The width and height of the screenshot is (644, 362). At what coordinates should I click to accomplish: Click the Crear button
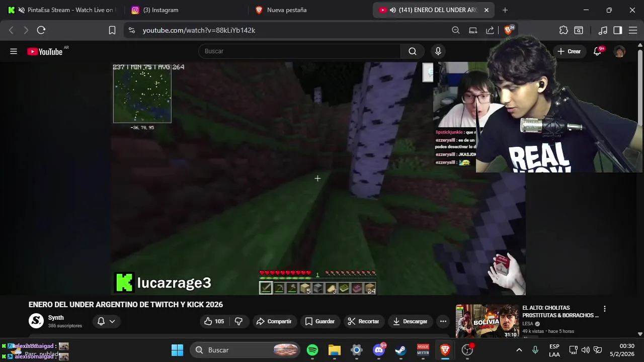(569, 51)
